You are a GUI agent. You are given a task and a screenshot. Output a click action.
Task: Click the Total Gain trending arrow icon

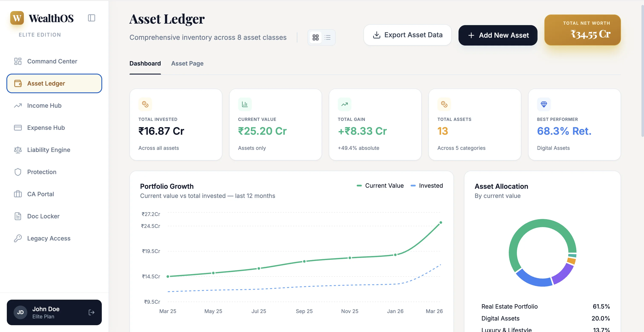click(345, 104)
